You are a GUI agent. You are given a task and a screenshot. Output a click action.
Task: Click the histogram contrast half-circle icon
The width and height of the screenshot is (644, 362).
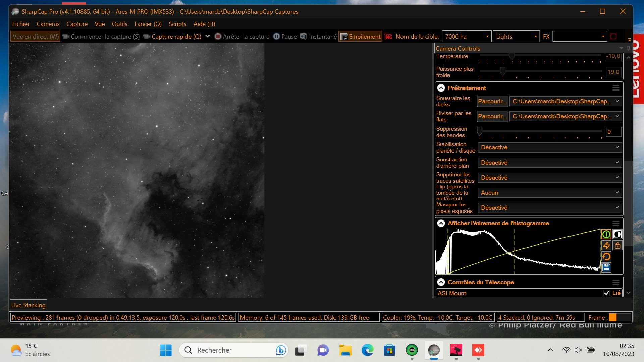617,234
